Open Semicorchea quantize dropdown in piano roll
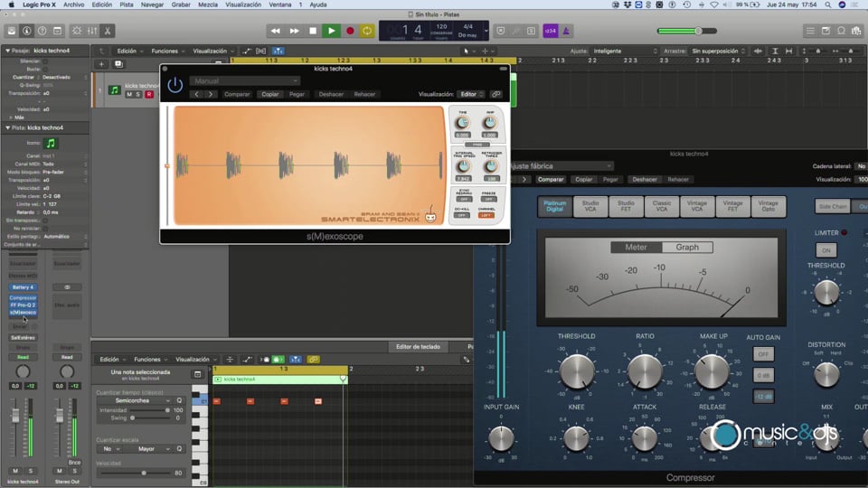 136,400
